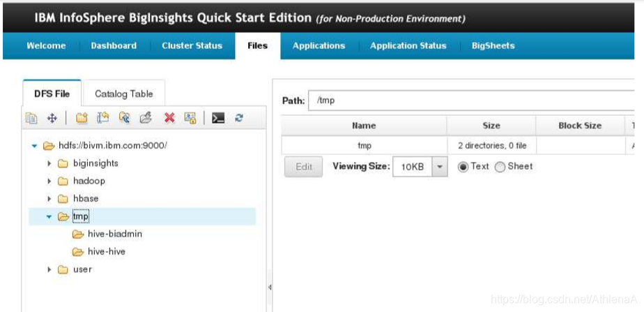Select the DFS File tab
This screenshot has width=644, height=312.
52,94
